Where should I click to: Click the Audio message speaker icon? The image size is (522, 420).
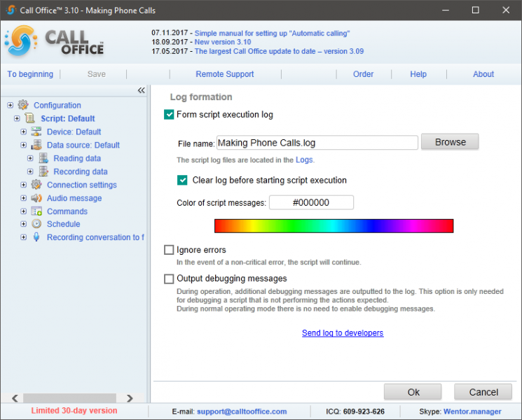pyautogui.click(x=36, y=198)
